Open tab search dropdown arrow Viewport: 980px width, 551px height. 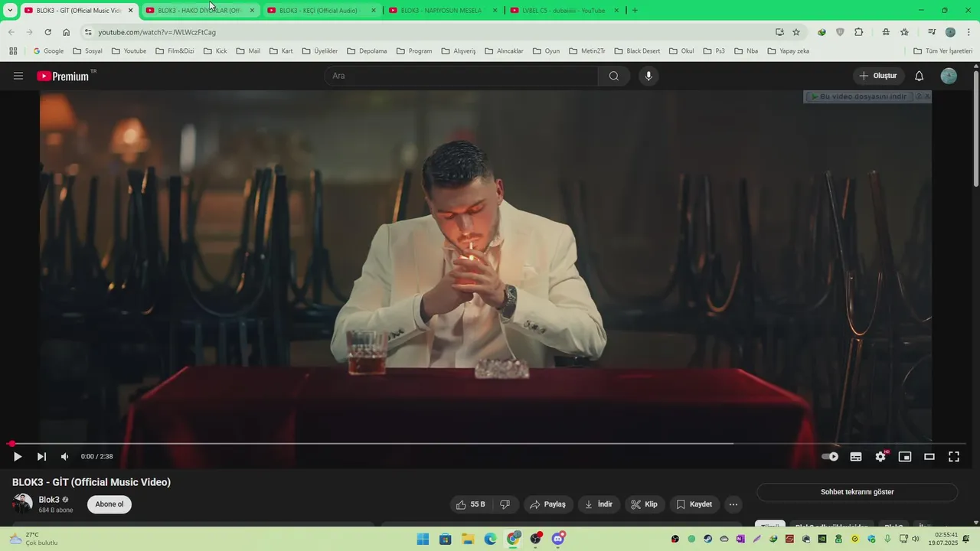pos(10,11)
